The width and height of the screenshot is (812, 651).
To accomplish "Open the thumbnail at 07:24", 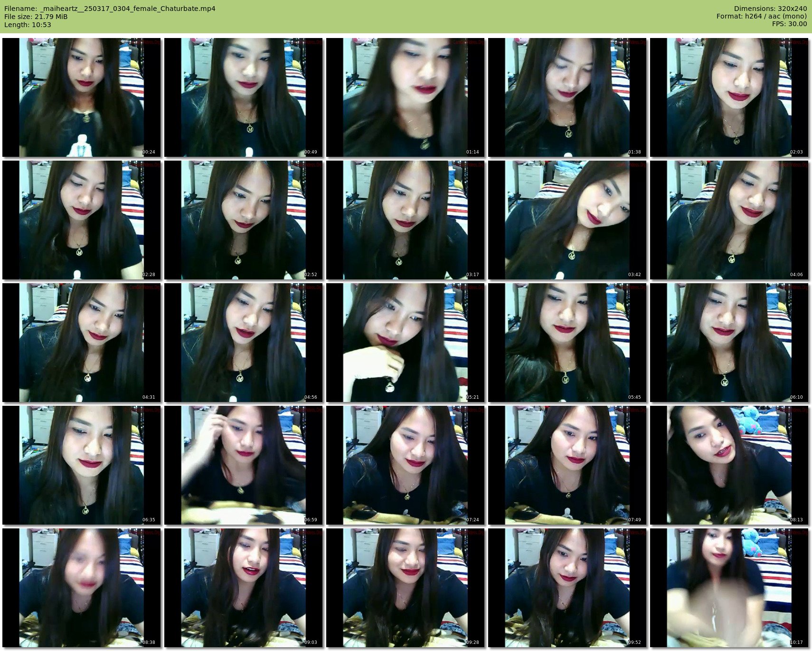I will [405, 465].
